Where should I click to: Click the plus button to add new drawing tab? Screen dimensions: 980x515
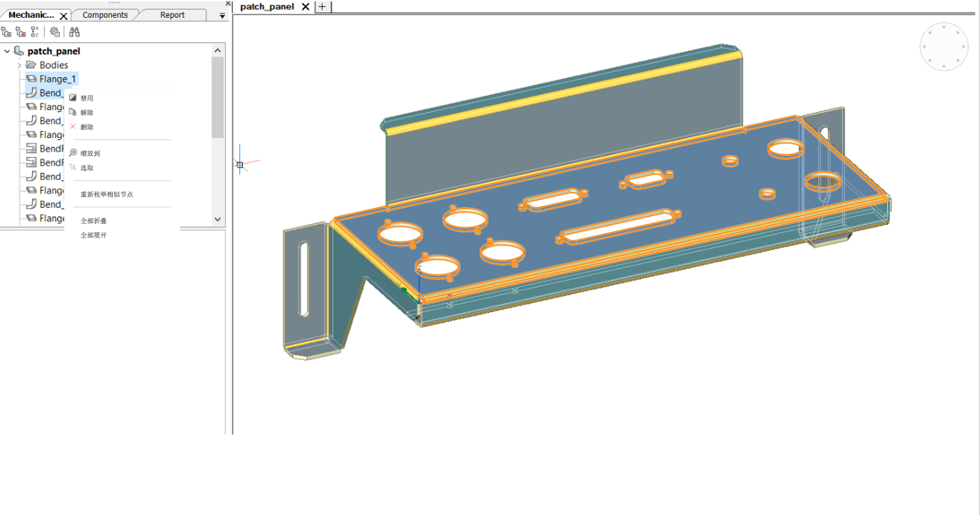click(322, 6)
